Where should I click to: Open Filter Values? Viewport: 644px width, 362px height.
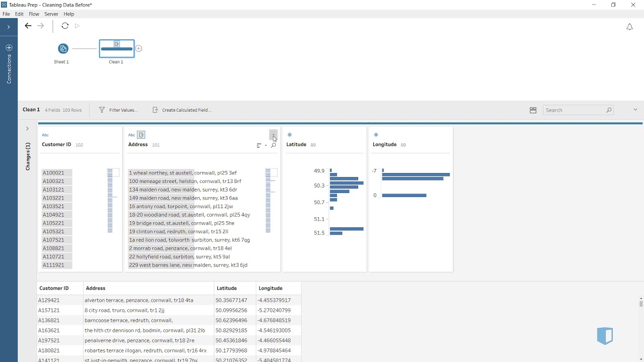coord(118,110)
